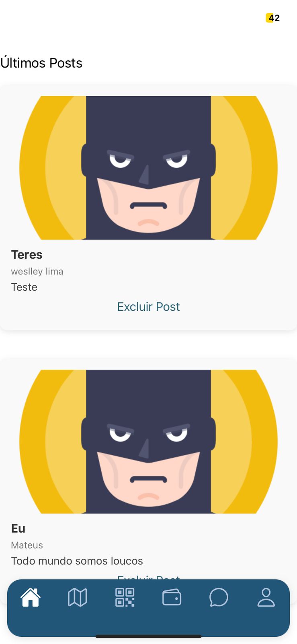
Task: Click the Últimos Posts heading
Action: click(x=41, y=63)
